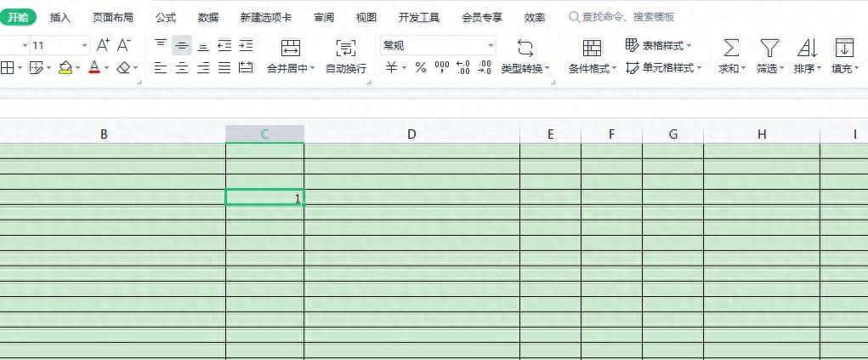Screen dimensions: 868x360
Task: Expand the 求和 dropdown arrow
Action: coord(743,69)
